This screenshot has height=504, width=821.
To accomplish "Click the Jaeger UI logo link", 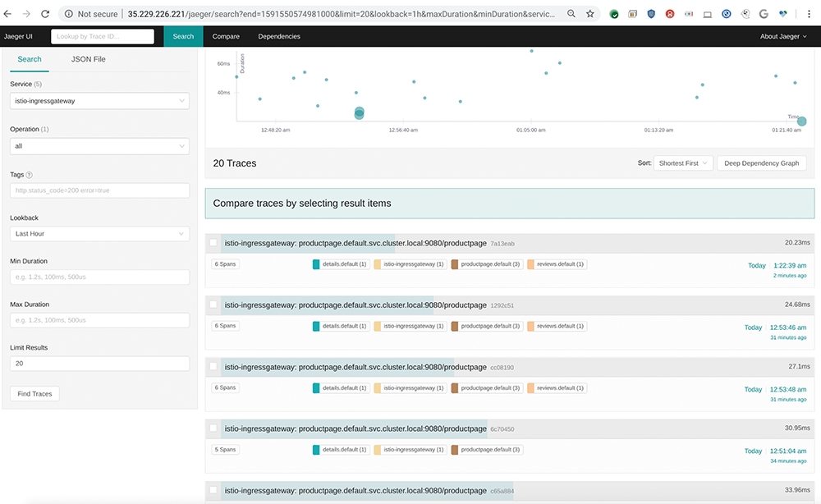I will pyautogui.click(x=18, y=36).
